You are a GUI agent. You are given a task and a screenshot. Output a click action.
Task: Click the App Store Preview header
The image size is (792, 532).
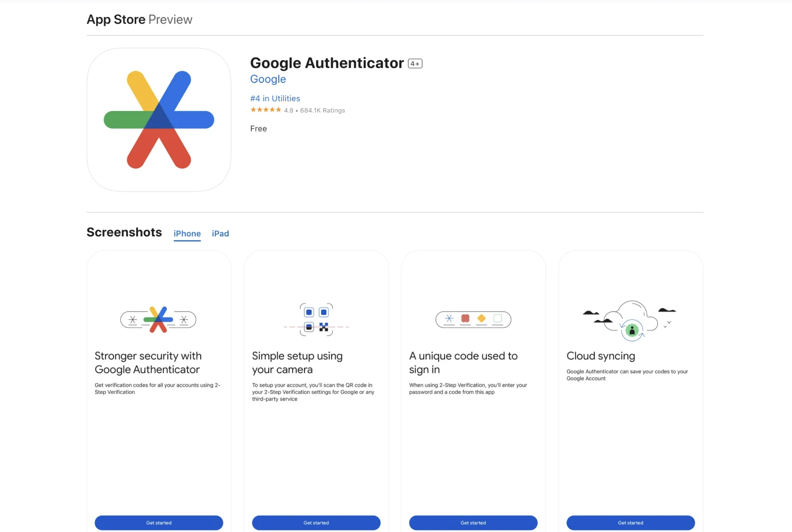pos(139,20)
